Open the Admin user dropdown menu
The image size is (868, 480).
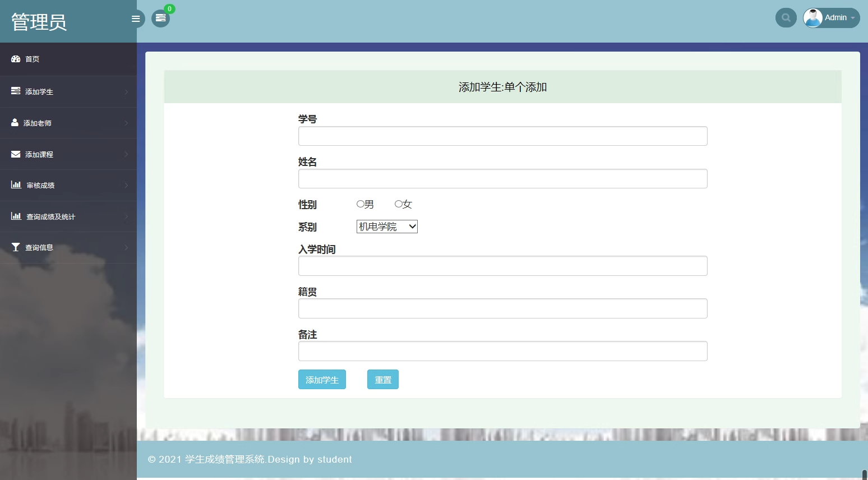point(832,17)
